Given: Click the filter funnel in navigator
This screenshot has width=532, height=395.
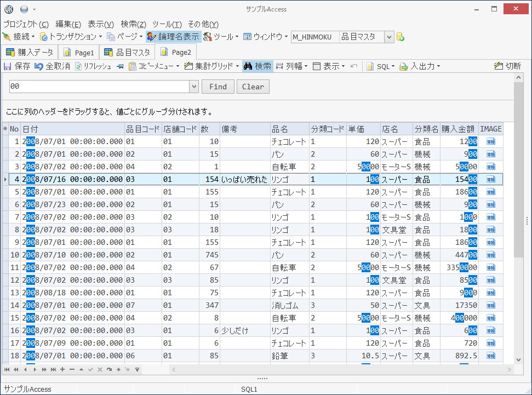Looking at the screenshot, I should click(x=137, y=370).
